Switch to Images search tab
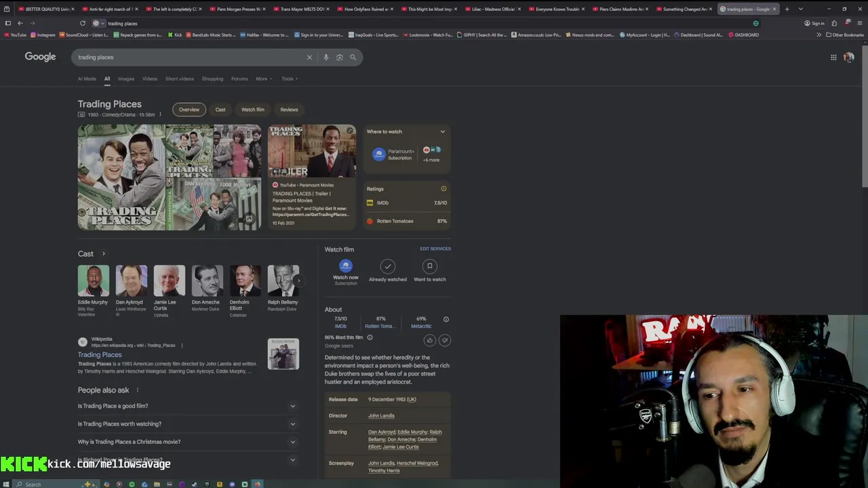868x488 pixels. (126, 79)
